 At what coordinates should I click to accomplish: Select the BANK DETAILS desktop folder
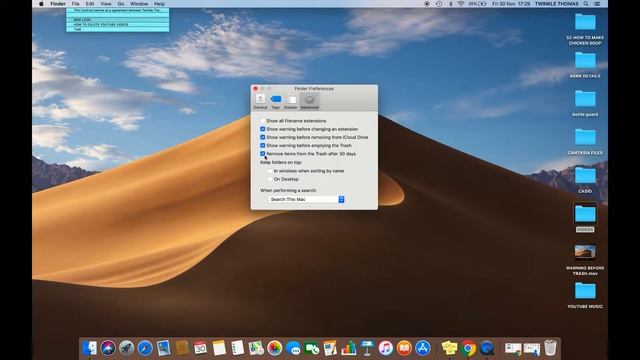coord(585,60)
